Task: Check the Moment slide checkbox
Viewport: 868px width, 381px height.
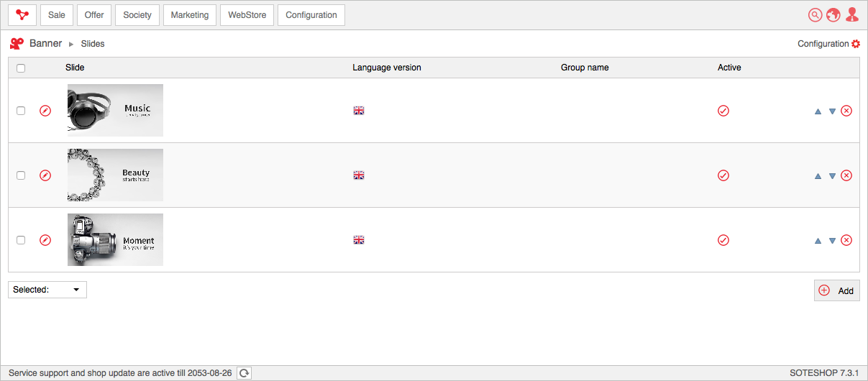Action: [21, 240]
